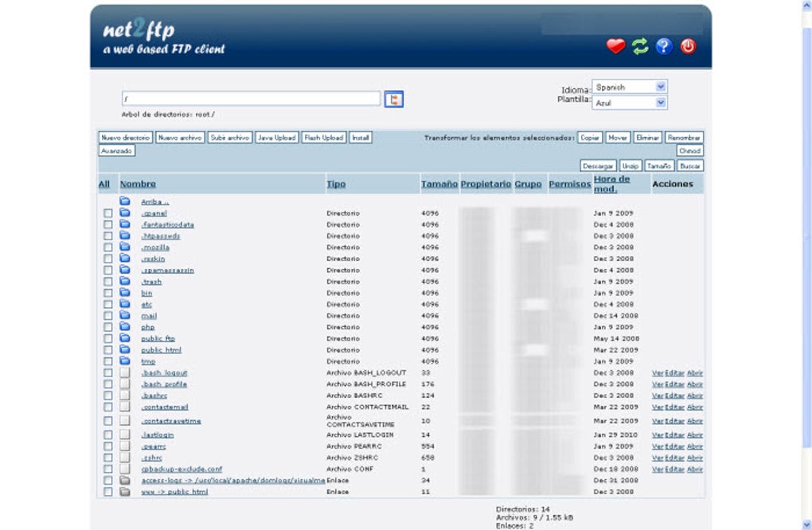Click the Eliminar button
812x530 pixels.
tap(647, 137)
